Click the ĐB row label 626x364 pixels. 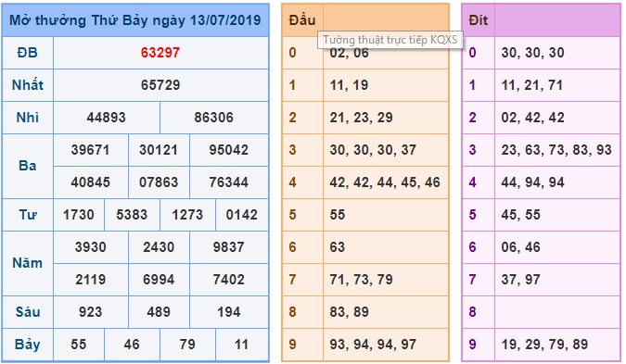click(x=28, y=53)
